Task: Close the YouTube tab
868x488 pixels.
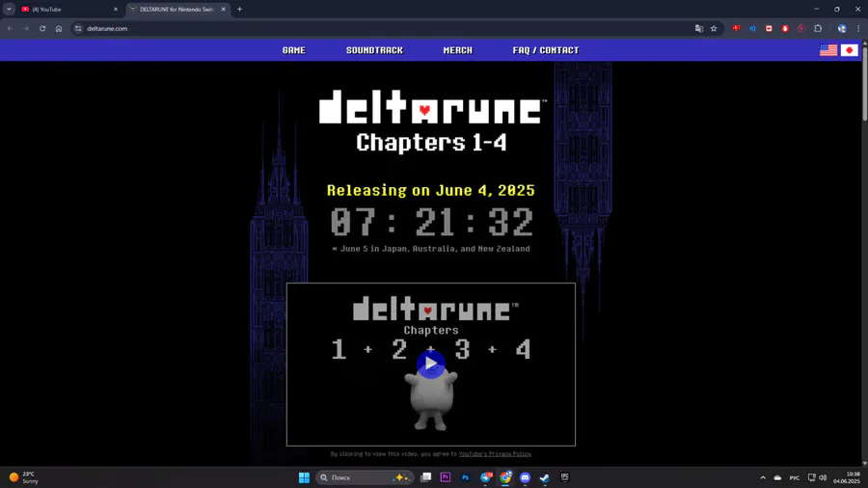Action: click(116, 10)
